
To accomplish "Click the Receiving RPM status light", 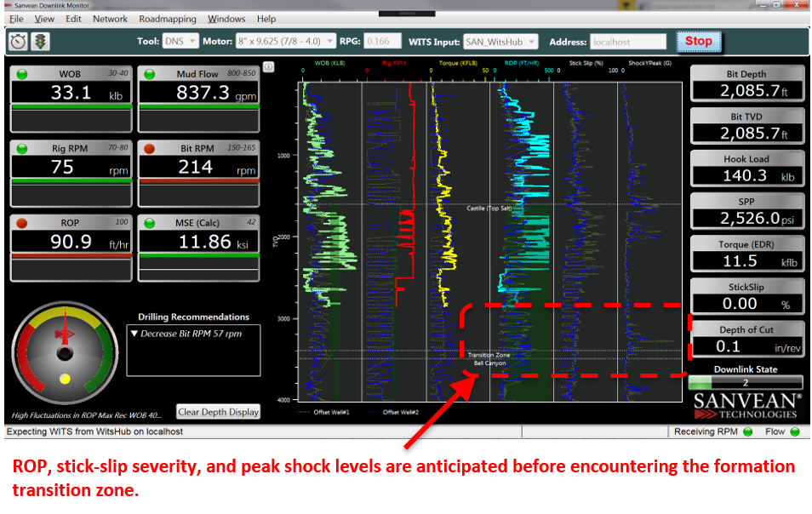I will [748, 431].
